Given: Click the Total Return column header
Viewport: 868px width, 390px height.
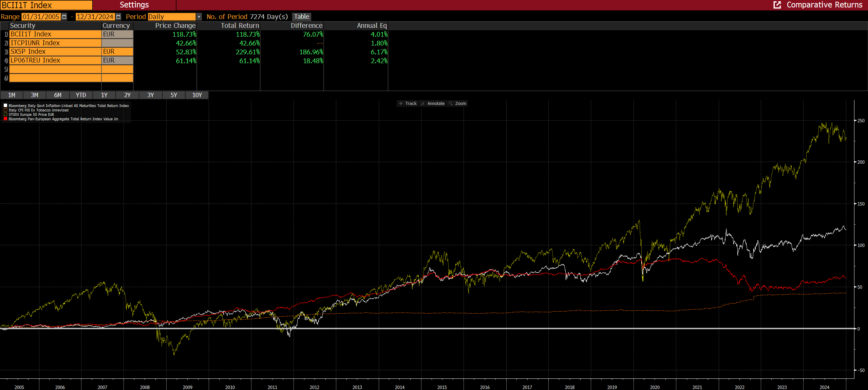Looking at the screenshot, I should pyautogui.click(x=240, y=25).
